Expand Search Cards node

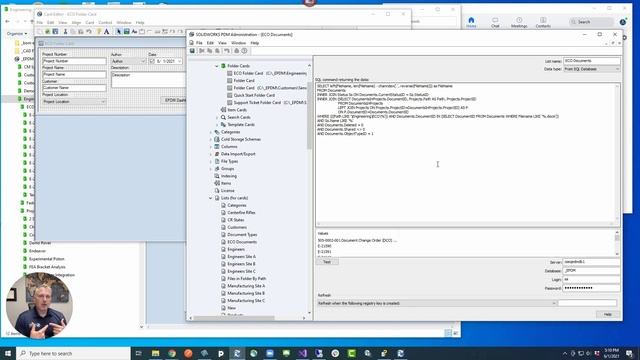coord(217,117)
